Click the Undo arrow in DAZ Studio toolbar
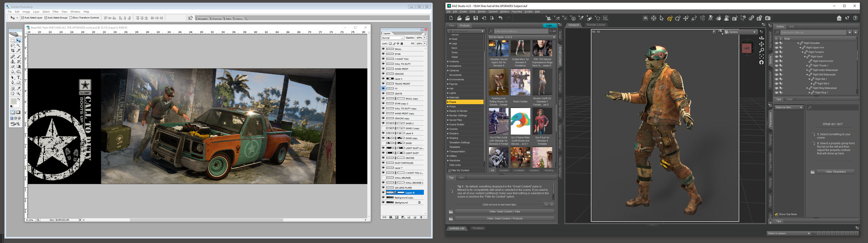Screen dimensions: 868x243 pyautogui.click(x=500, y=18)
